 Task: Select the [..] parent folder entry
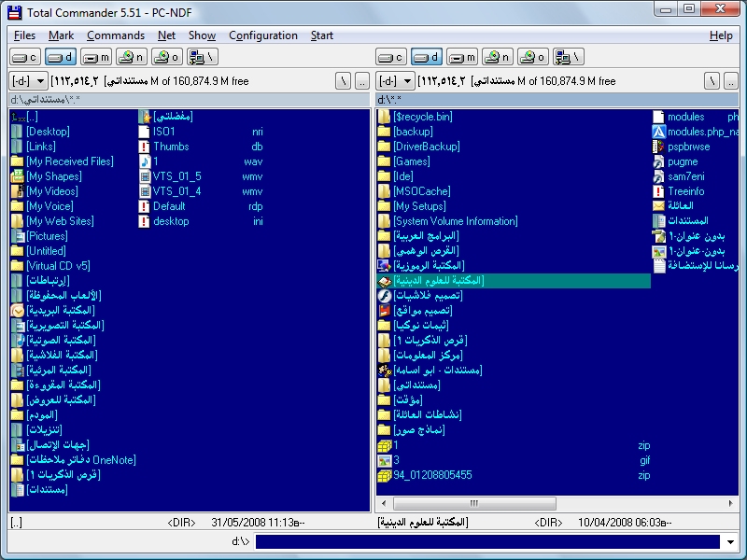click(24, 117)
